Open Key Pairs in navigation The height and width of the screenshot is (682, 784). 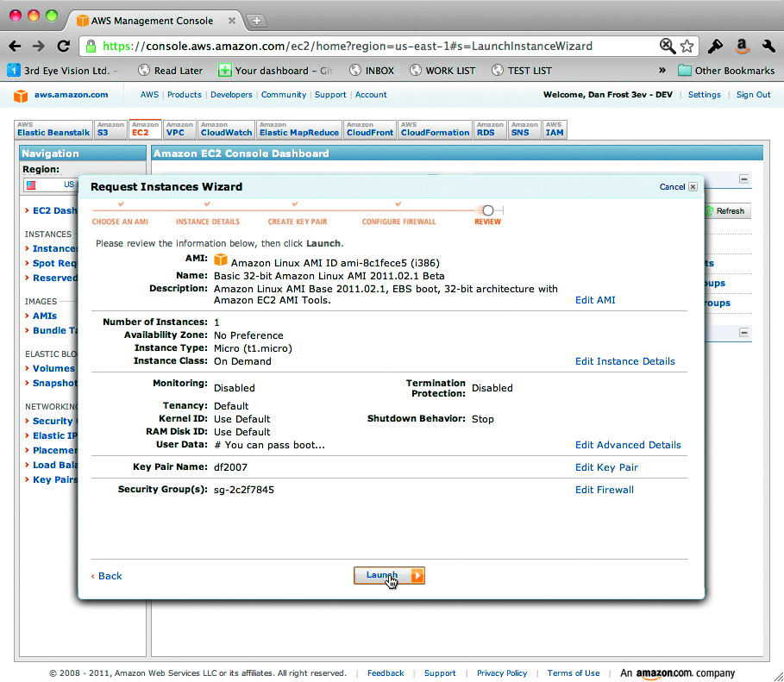click(x=55, y=480)
